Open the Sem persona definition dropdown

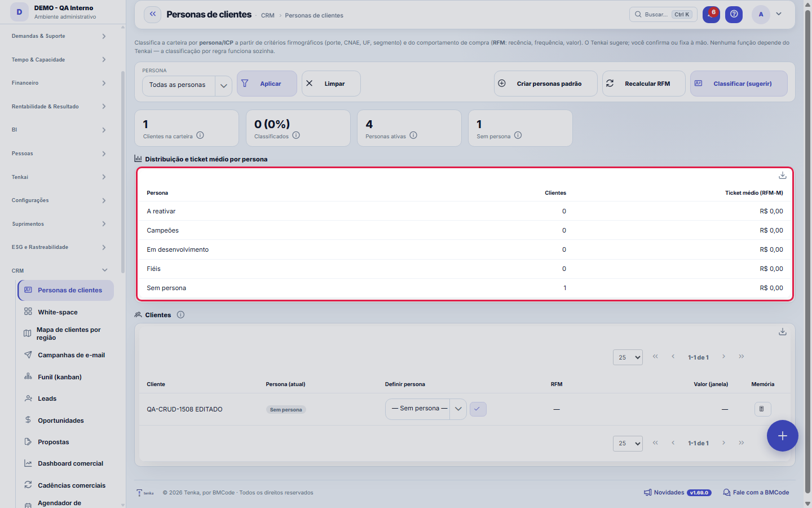tap(426, 409)
